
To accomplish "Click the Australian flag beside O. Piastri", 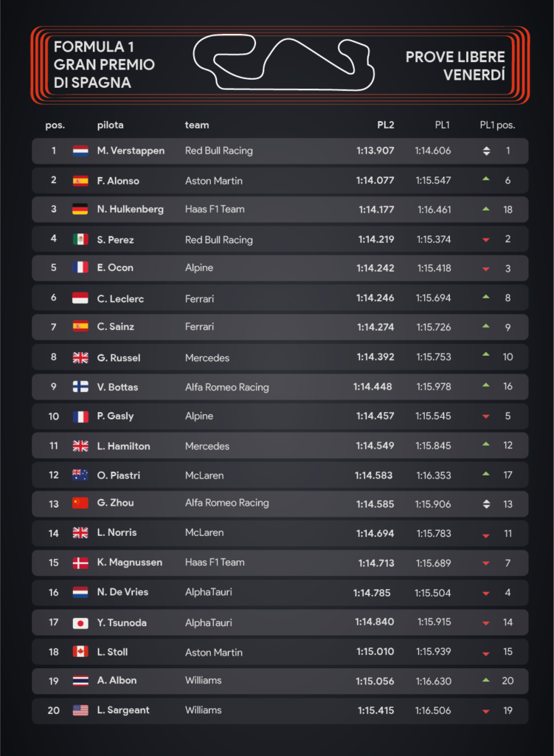I will click(x=80, y=475).
